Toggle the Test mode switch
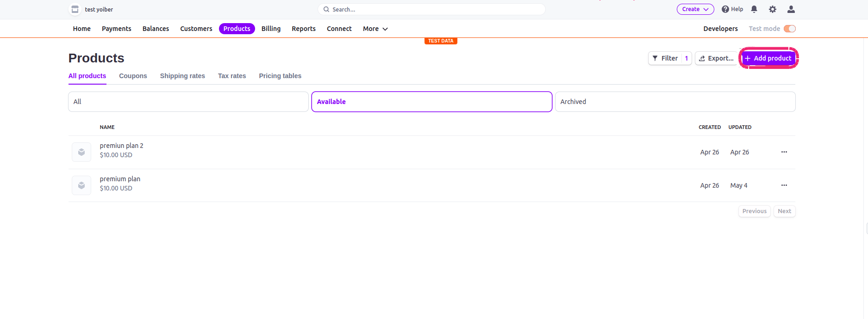Image resolution: width=868 pixels, height=319 pixels. coord(790,29)
